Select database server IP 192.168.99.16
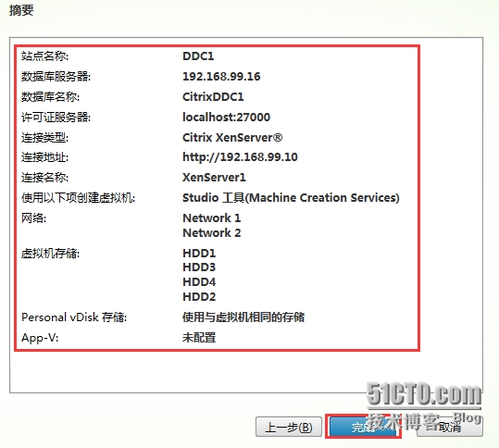 point(221,76)
